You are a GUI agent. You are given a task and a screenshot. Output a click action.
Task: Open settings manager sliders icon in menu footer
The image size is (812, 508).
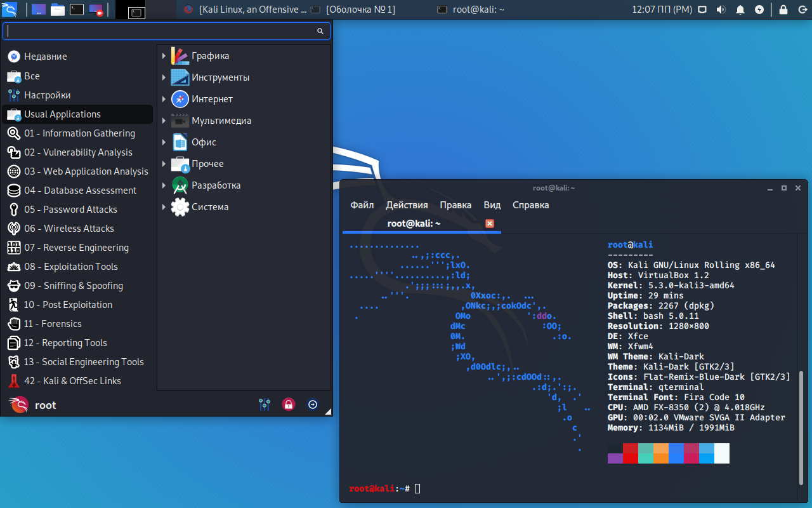tap(265, 404)
